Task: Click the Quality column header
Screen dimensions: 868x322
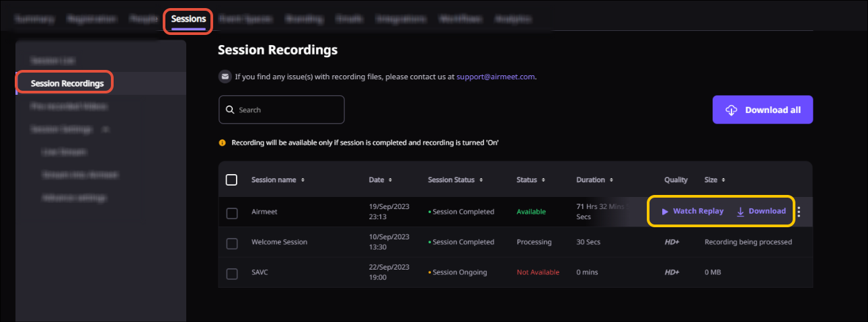Action: (676, 180)
